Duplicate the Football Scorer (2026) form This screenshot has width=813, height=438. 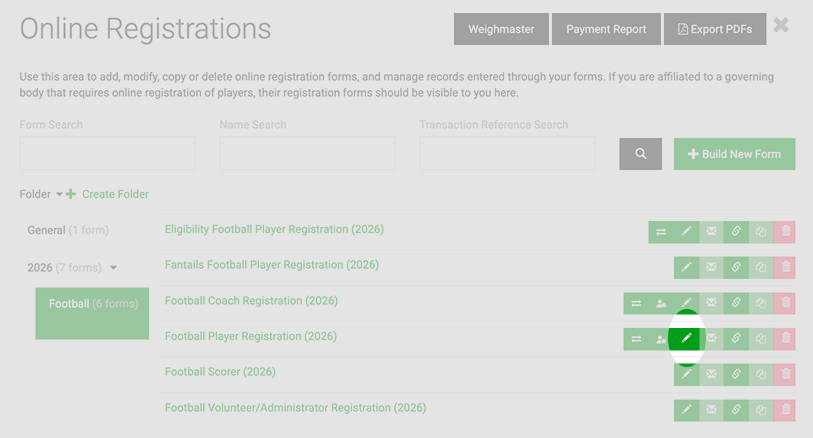click(x=761, y=374)
